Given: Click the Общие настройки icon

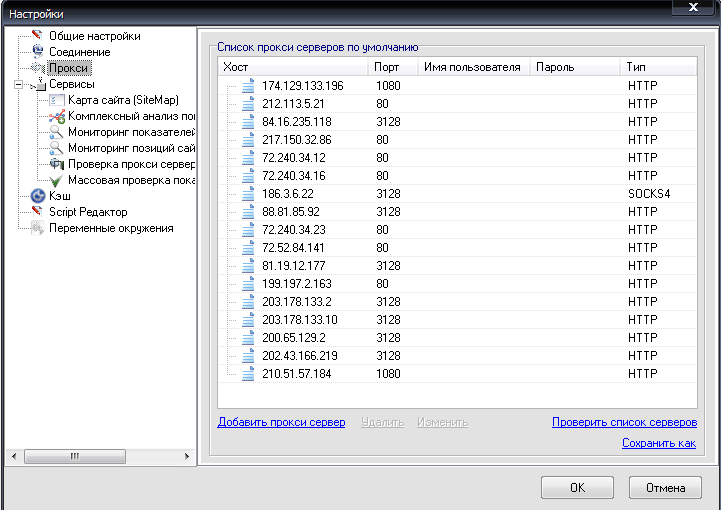Looking at the screenshot, I should point(38,36).
